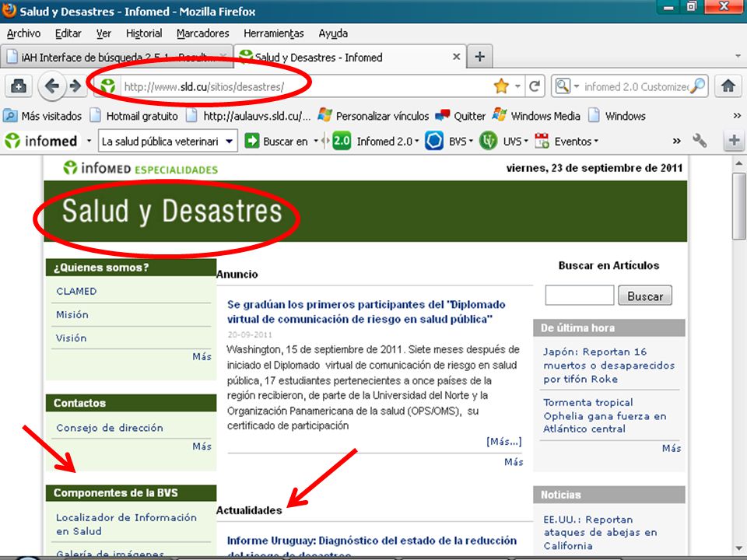The width and height of the screenshot is (747, 560).
Task: Click the green Buscar en arrow icon
Action: coord(251,141)
